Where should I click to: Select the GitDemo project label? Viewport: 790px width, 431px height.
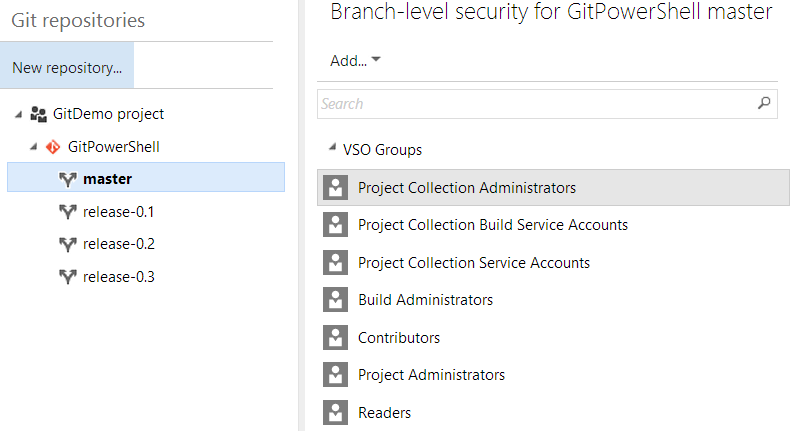(x=108, y=114)
